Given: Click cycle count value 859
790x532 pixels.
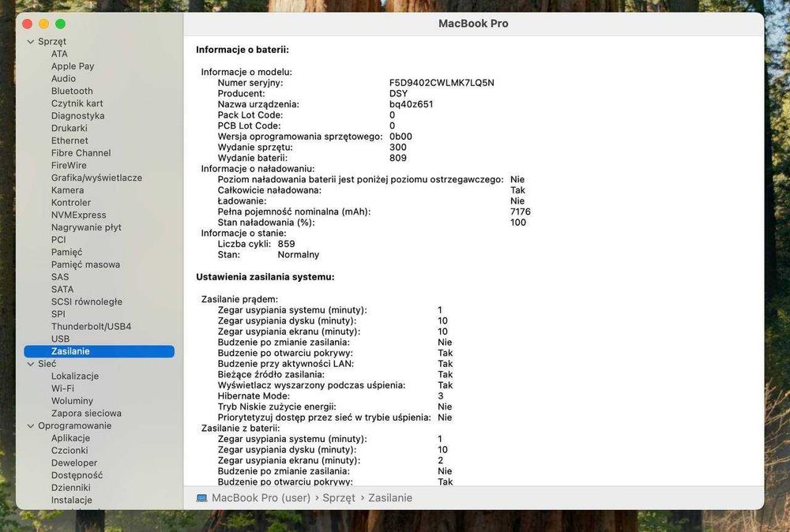Looking at the screenshot, I should pos(286,244).
